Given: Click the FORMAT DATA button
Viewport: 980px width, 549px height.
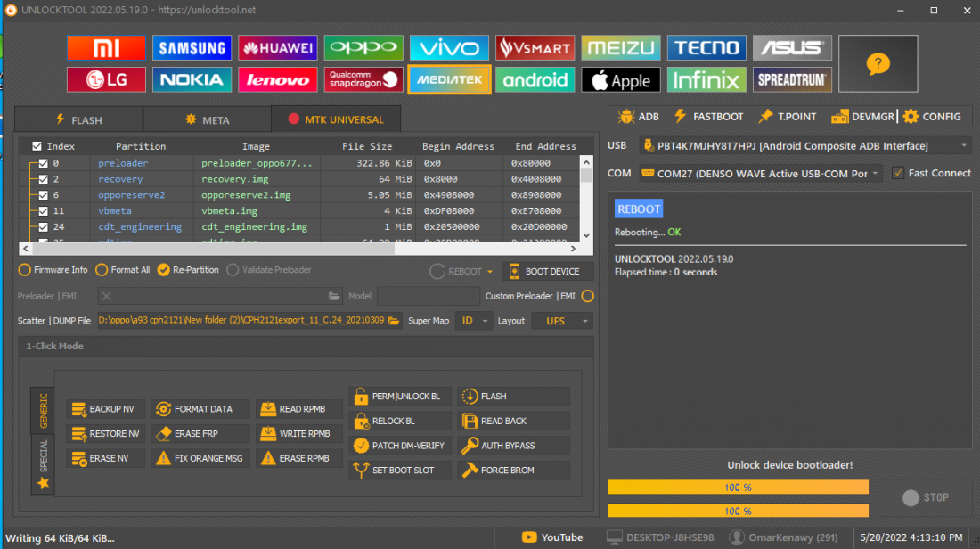Looking at the screenshot, I should 200,409.
